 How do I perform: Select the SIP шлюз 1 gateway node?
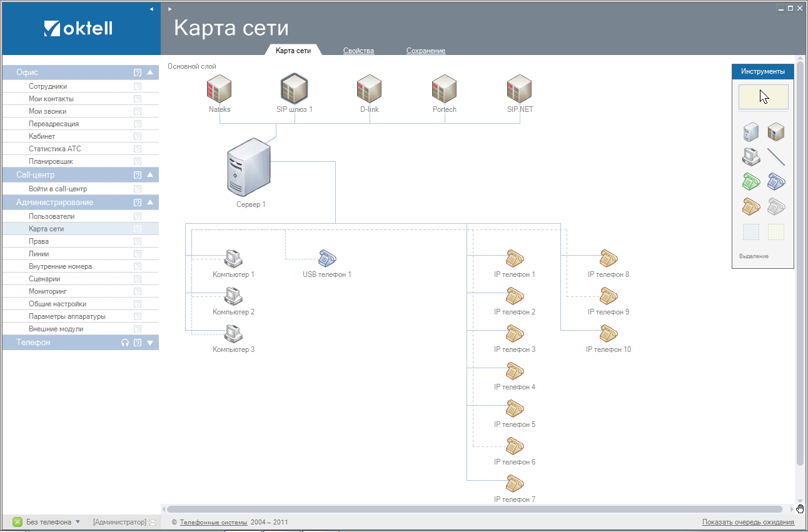[x=294, y=89]
